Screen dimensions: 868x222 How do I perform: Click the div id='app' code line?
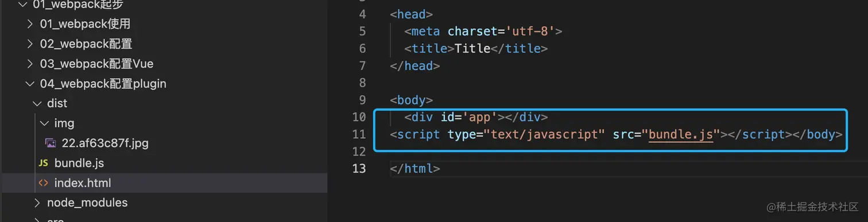coord(476,118)
